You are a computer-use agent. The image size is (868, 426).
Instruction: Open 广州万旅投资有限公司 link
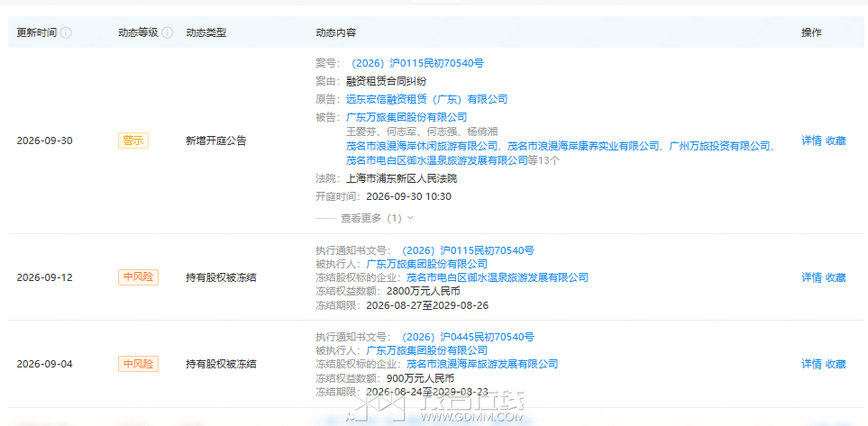[719, 146]
